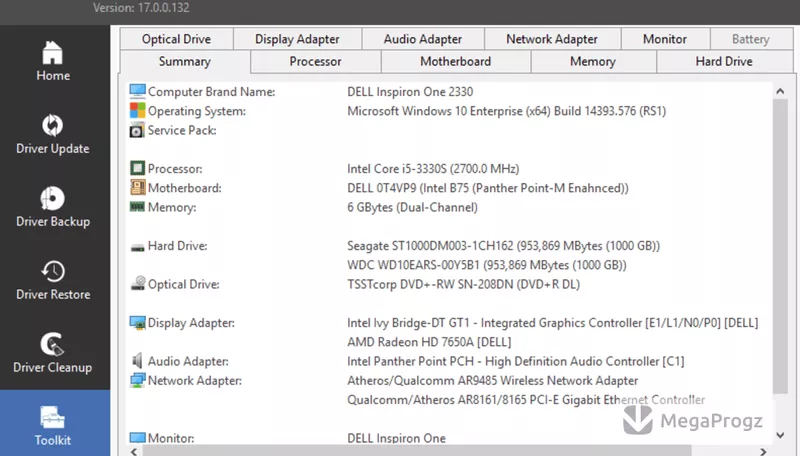Viewport: 800px width, 456px height.
Task: Click the Operating System Windows logo icon
Action: tap(137, 111)
